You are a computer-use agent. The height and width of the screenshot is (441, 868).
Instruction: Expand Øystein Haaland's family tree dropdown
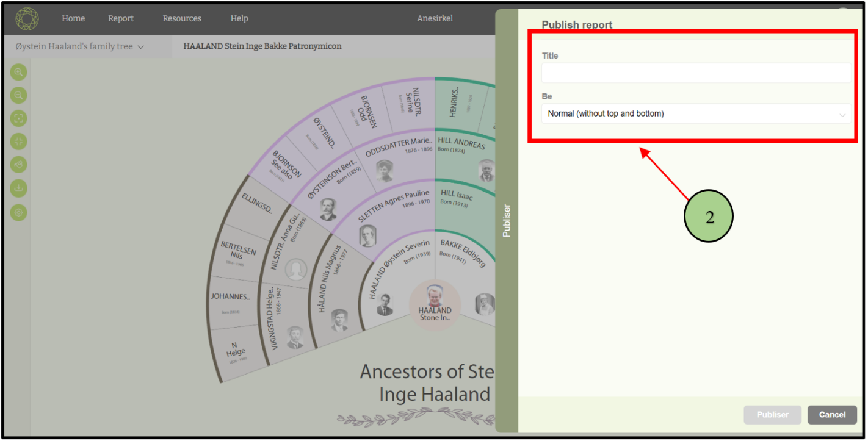tap(80, 46)
